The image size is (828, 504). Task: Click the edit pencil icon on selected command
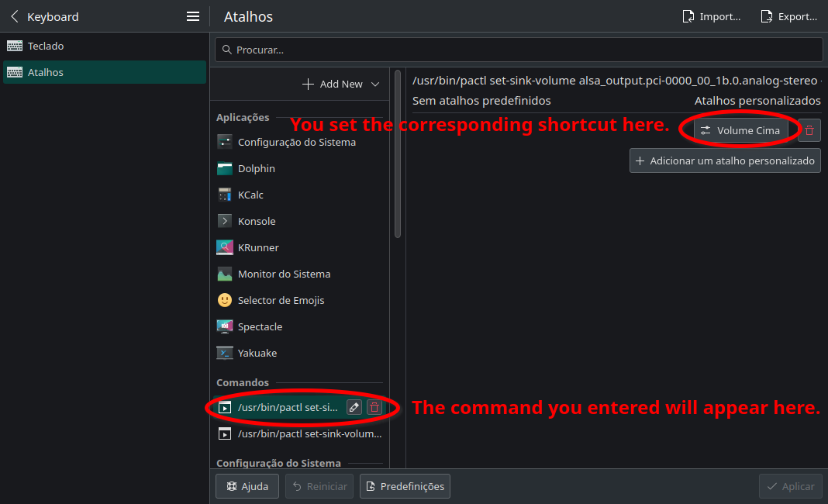coord(354,407)
